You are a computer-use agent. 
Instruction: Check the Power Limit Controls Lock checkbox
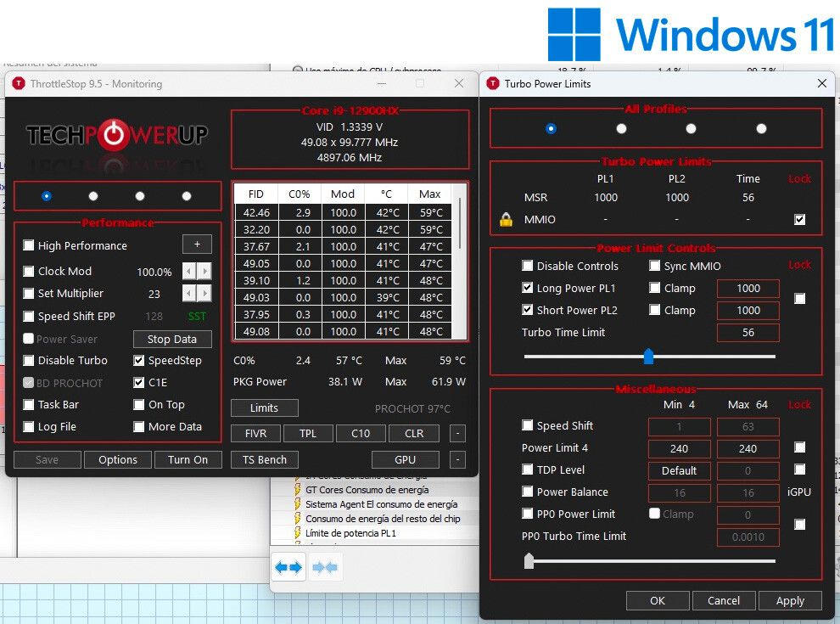pyautogui.click(x=800, y=299)
